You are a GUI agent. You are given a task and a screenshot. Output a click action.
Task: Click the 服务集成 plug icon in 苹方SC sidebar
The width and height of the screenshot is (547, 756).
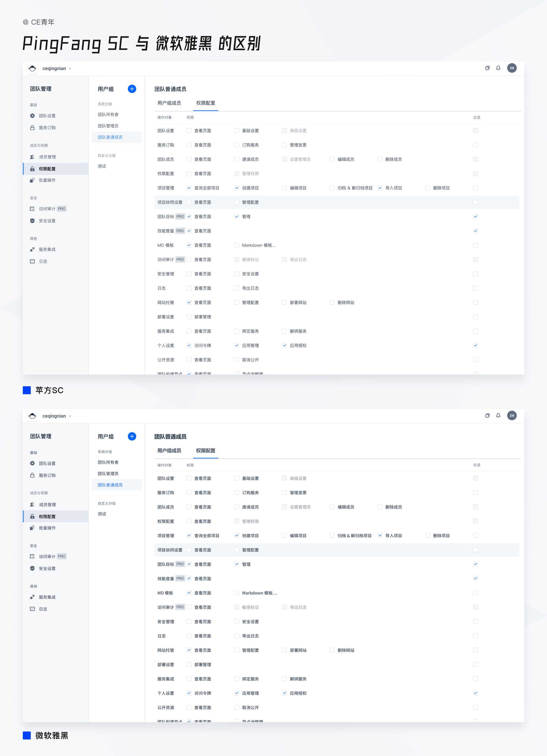pos(32,249)
